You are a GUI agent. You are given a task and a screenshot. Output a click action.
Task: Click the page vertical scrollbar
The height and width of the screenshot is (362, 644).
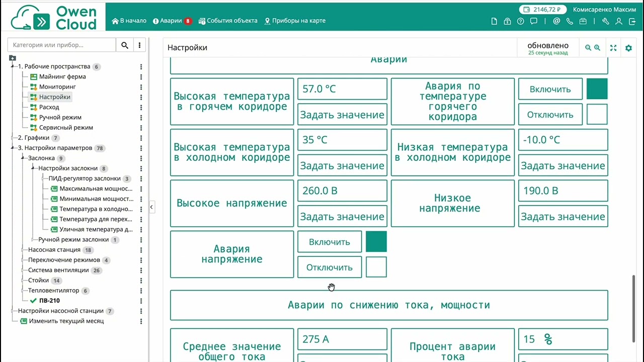point(634,309)
